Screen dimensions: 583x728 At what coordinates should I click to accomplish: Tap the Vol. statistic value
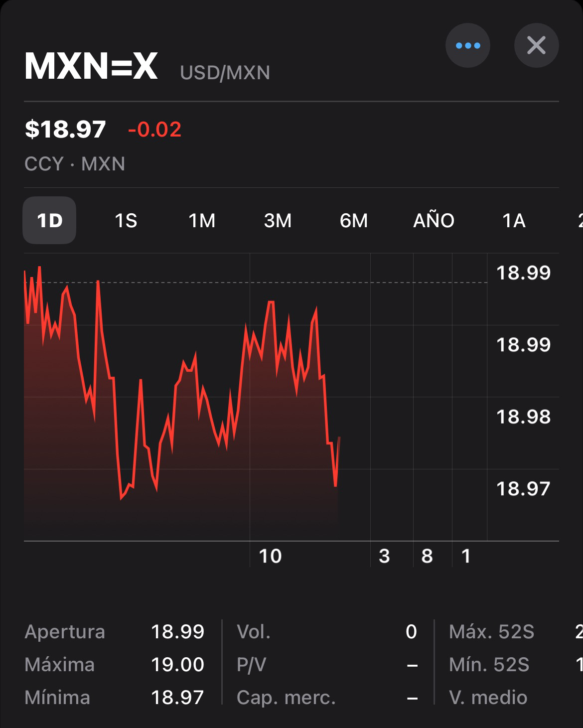click(411, 632)
